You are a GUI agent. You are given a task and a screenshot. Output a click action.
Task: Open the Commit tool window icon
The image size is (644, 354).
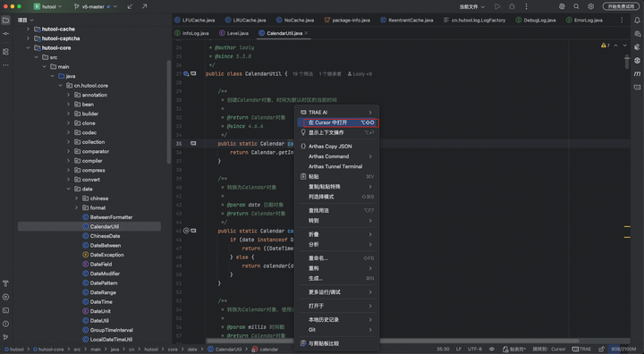tap(5, 34)
